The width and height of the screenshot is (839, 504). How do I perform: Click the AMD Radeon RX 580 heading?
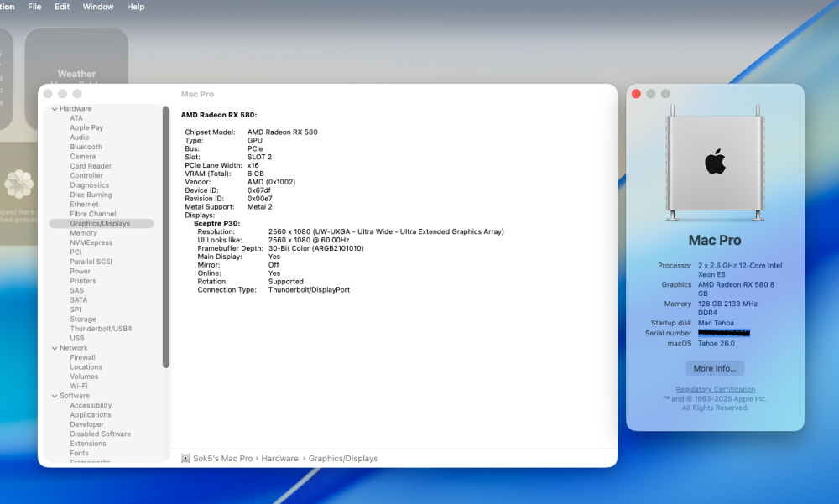pos(219,115)
